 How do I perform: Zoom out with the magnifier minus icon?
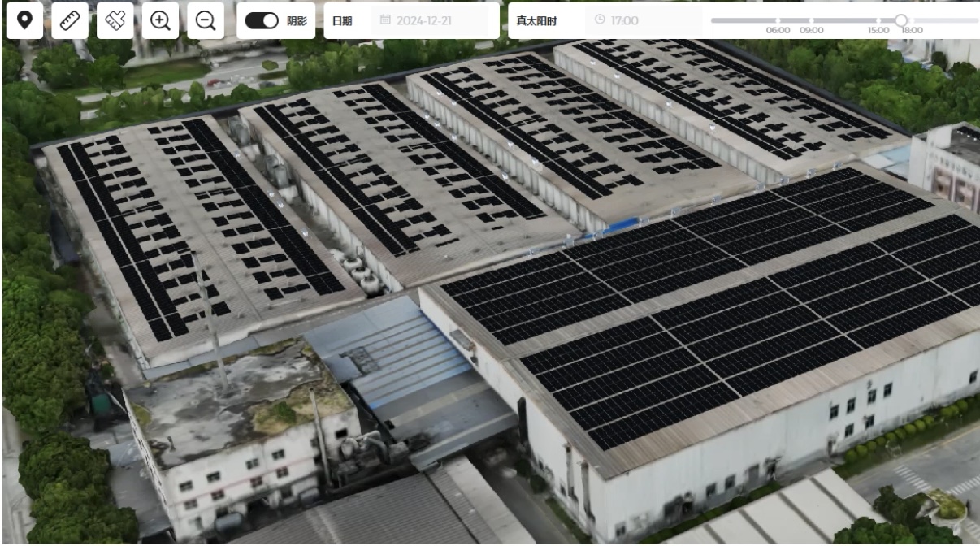pos(206,20)
